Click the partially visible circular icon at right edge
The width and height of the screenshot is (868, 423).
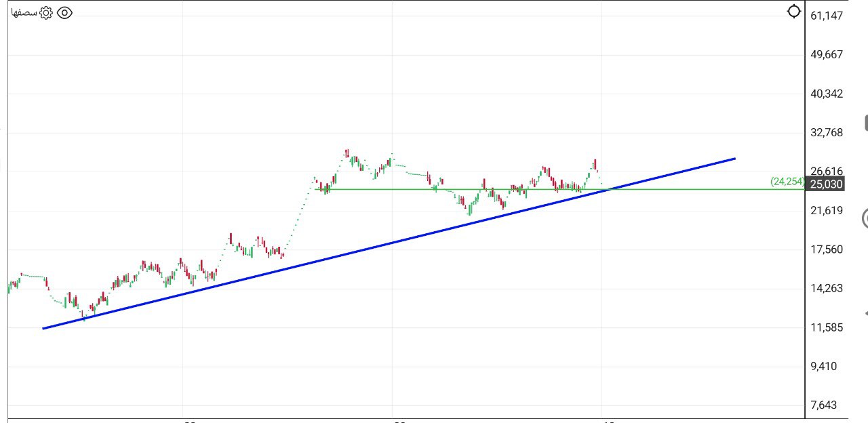point(865,218)
